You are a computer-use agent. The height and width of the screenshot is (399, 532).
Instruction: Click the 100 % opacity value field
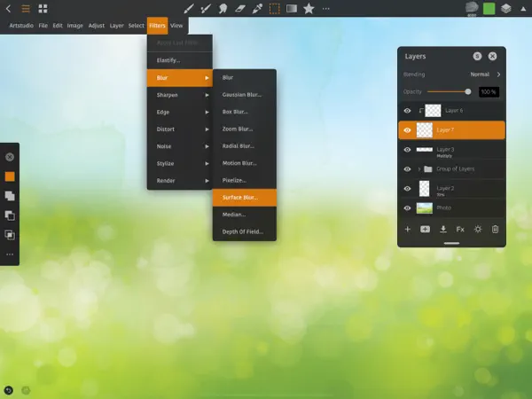pyautogui.click(x=489, y=92)
